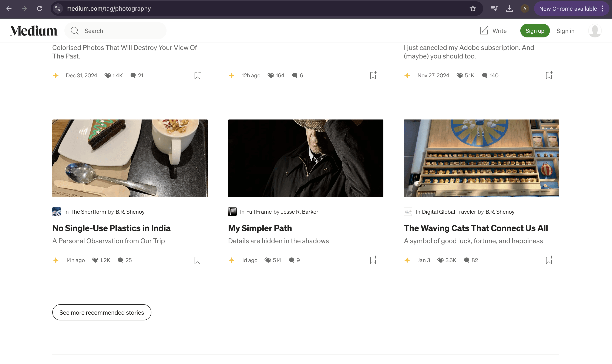Click the site info icon in address bar
Screen dimensions: 612x364
click(58, 9)
